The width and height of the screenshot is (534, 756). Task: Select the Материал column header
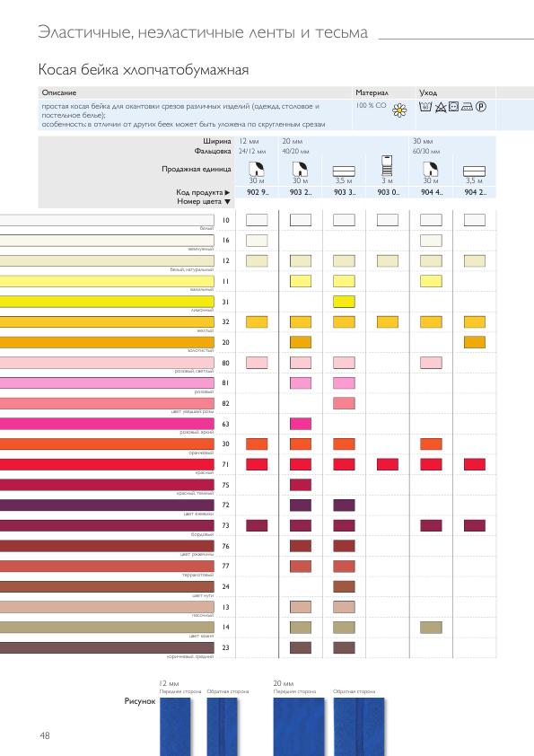[372, 92]
